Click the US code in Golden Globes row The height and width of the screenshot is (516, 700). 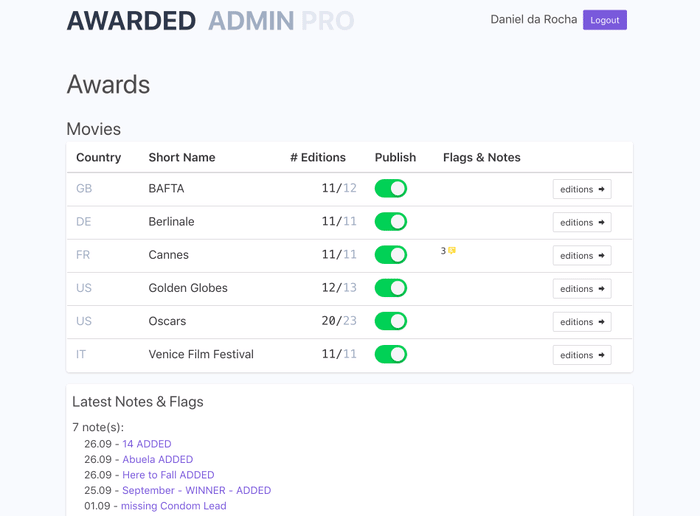84,288
